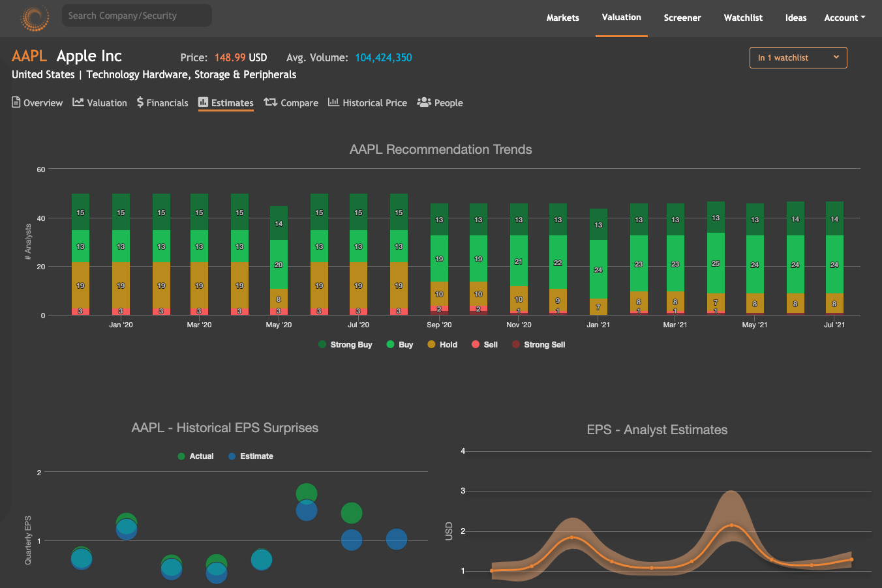Open the People tab
882x588 pixels.
coord(440,103)
